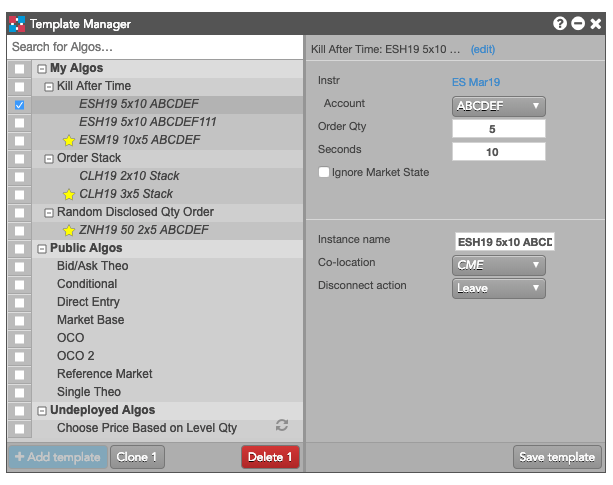Viewport: 613px width, 485px height.
Task: Close the Template Manager window
Action: click(x=595, y=24)
